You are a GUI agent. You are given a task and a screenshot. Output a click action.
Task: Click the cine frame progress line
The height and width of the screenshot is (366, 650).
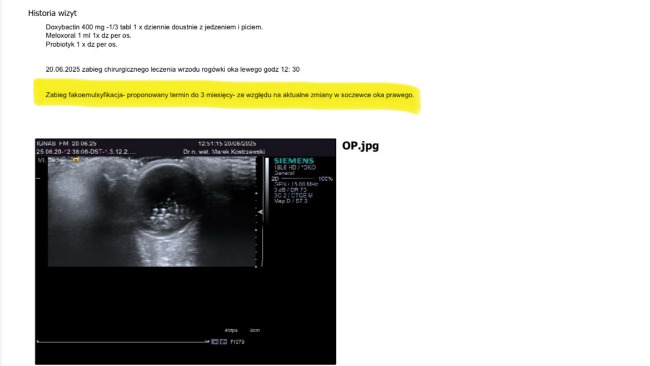coord(123,342)
